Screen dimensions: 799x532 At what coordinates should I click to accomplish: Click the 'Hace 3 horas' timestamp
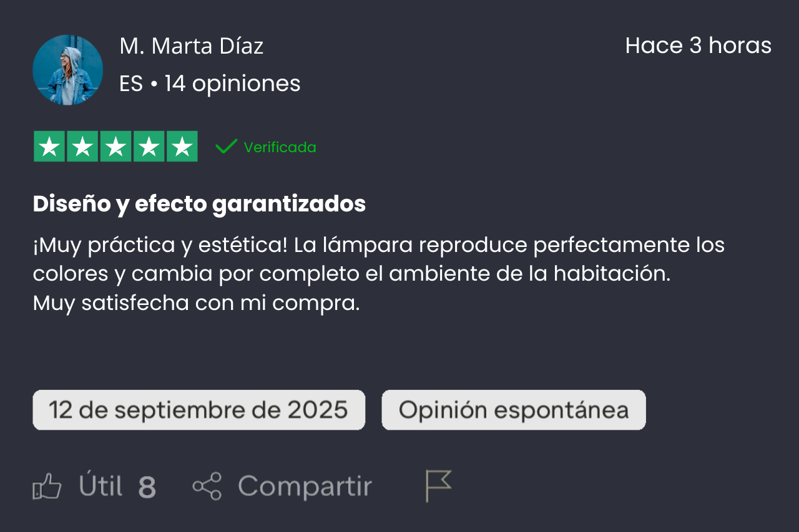pos(698,46)
